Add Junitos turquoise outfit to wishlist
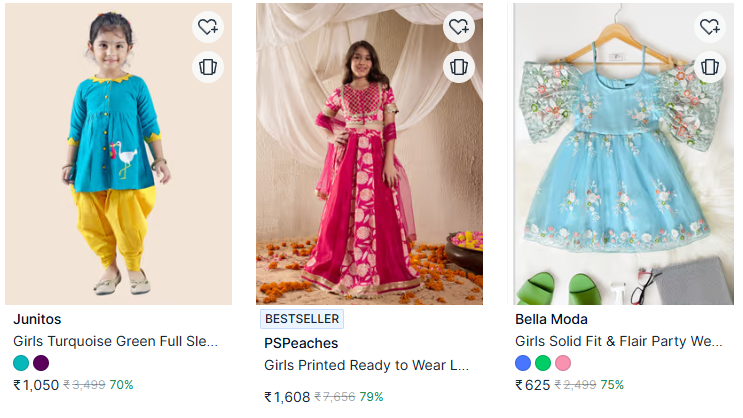Viewport: 743px width, 418px height. tap(208, 27)
